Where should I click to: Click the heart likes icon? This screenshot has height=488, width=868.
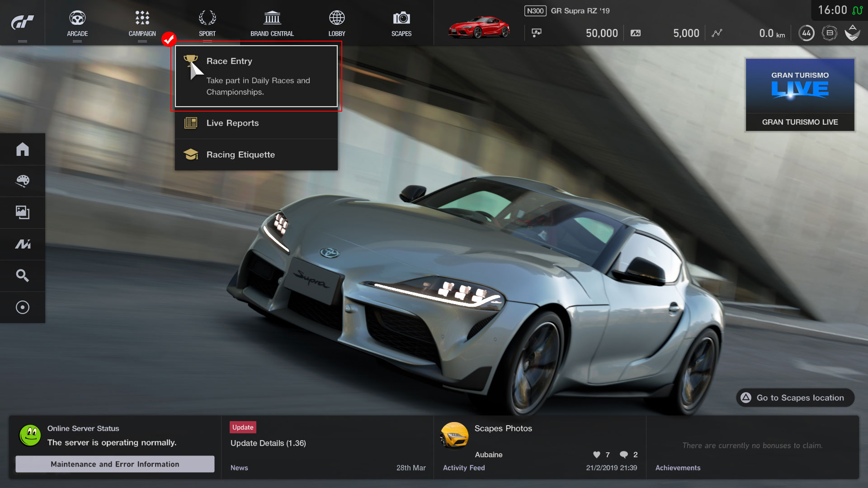(x=597, y=455)
